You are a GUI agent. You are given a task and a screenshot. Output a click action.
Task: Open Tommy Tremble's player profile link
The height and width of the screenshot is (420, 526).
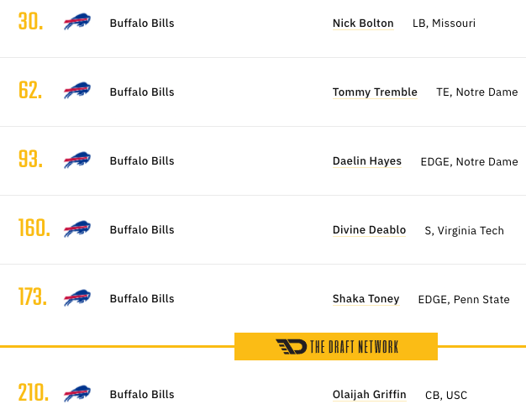[375, 92]
